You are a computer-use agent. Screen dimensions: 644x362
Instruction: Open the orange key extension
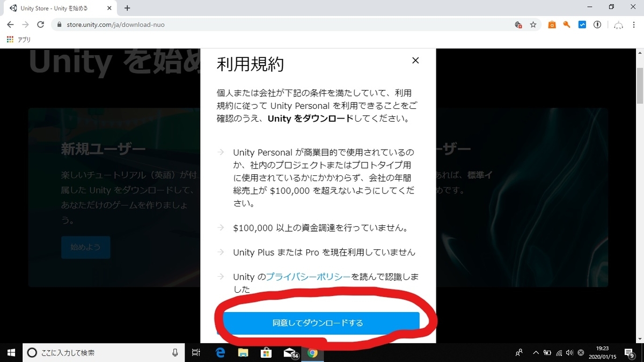(567, 25)
